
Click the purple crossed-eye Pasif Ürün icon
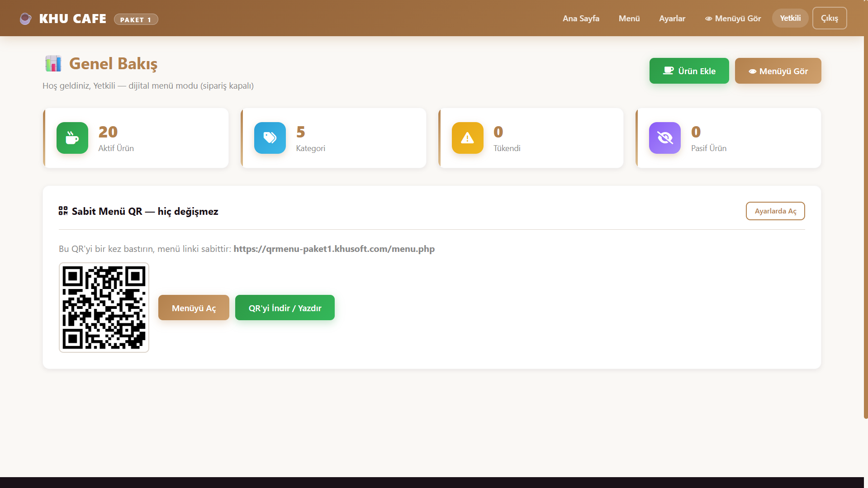[665, 138]
